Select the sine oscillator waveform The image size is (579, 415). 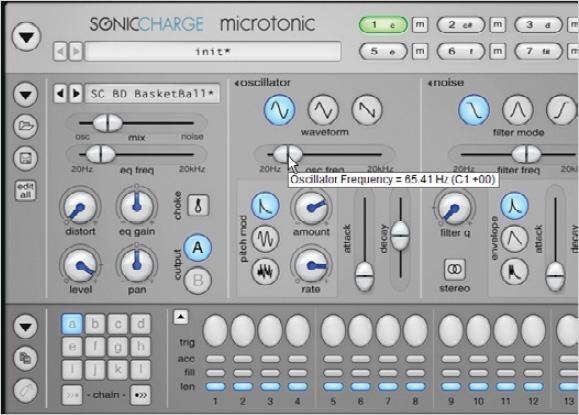[280, 110]
